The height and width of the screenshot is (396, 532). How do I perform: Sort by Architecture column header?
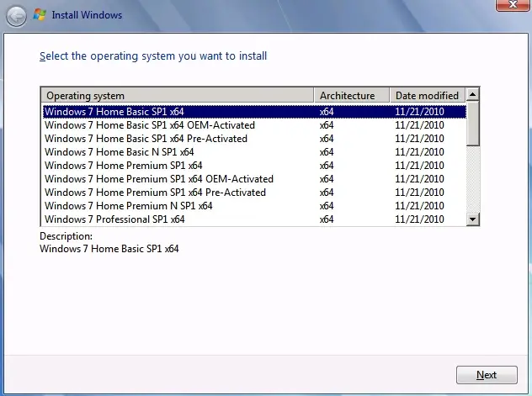click(x=352, y=96)
